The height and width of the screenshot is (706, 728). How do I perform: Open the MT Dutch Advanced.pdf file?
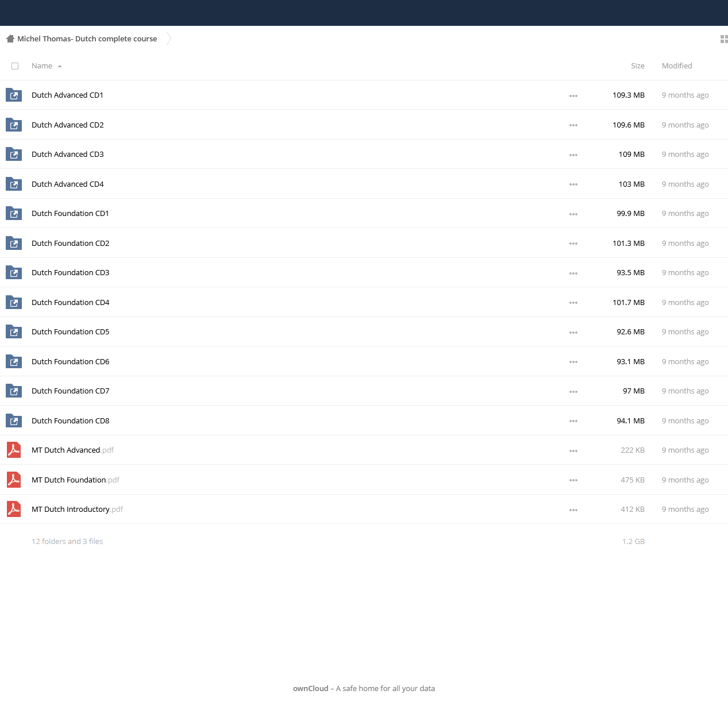click(x=72, y=450)
